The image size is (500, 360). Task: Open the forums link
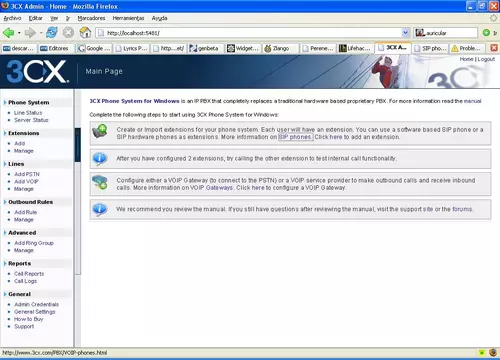(x=462, y=209)
